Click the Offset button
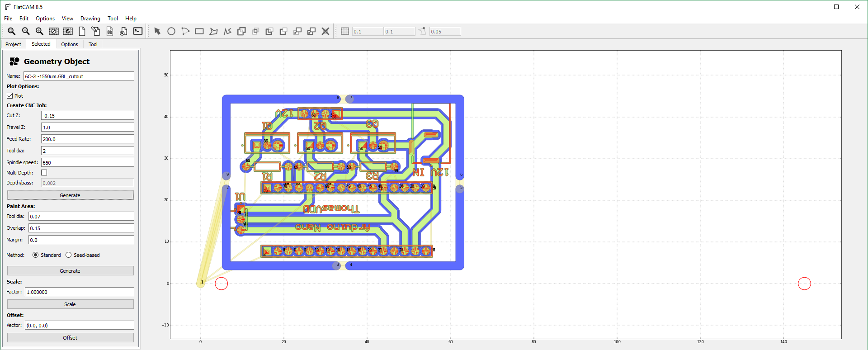Screen dimensions: 868x350 (x=70, y=338)
